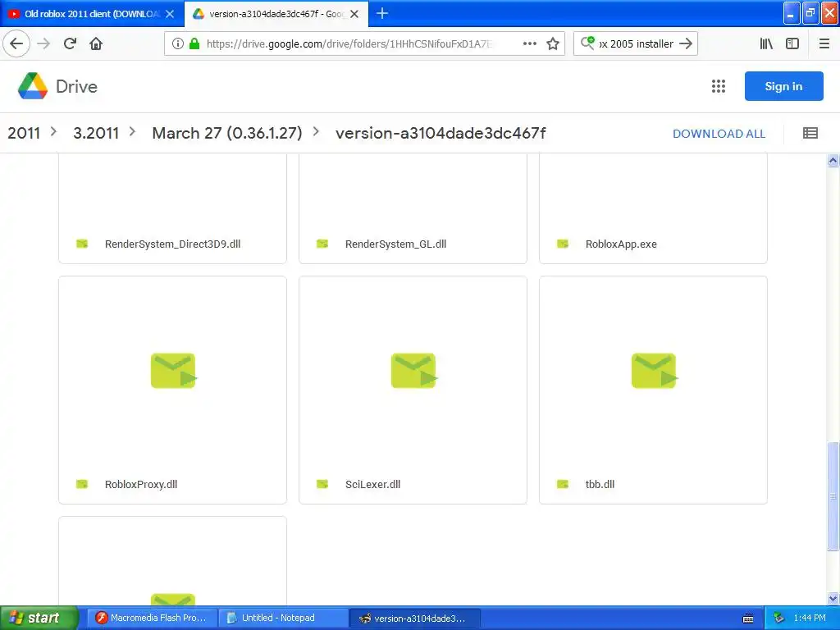The width and height of the screenshot is (840, 630).
Task: Open the Firefox hamburger menu
Action: click(824, 43)
